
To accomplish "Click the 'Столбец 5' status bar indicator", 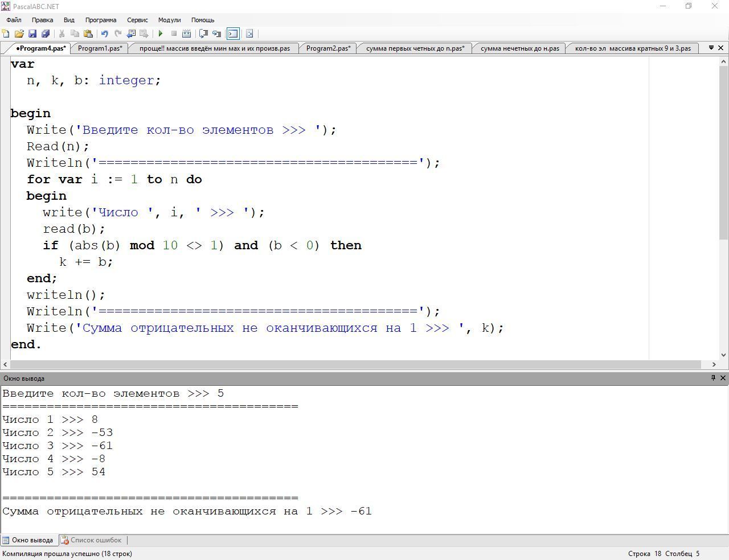I will tap(682, 553).
